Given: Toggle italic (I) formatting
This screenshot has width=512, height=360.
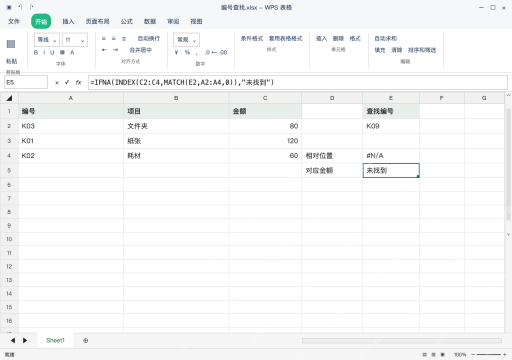Looking at the screenshot, I should 44,52.
